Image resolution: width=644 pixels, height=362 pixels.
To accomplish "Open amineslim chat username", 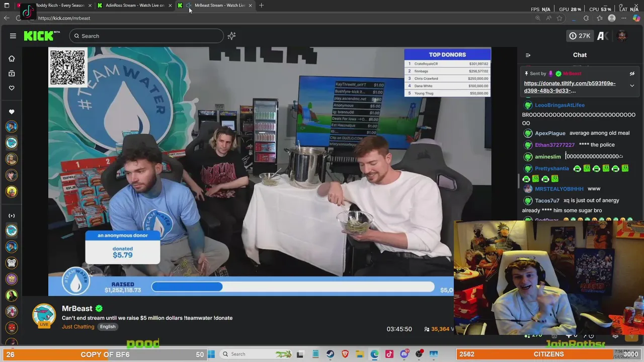I will [547, 157].
